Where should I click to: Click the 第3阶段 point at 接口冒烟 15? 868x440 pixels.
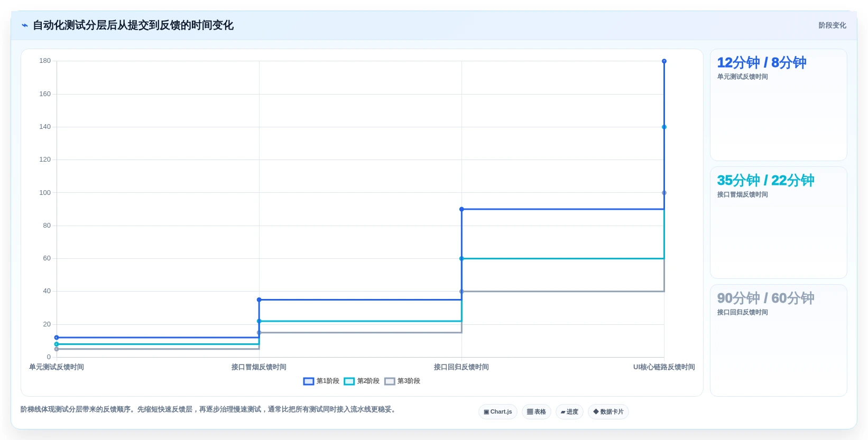click(259, 333)
